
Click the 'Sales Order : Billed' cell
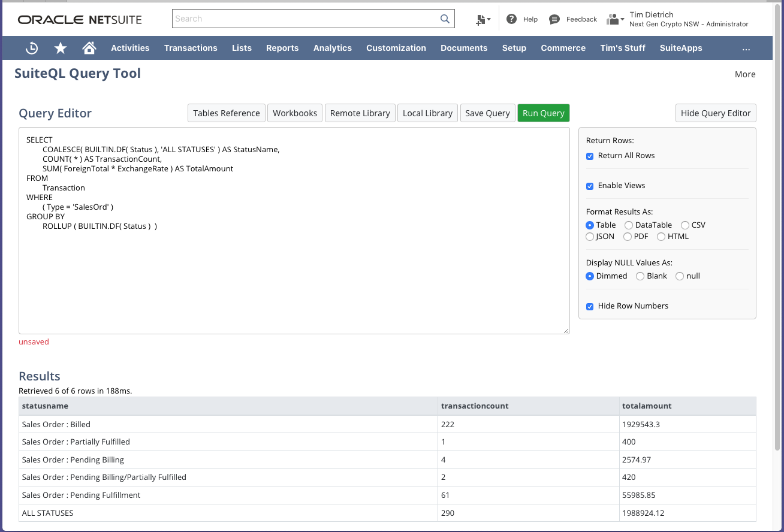(x=228, y=424)
